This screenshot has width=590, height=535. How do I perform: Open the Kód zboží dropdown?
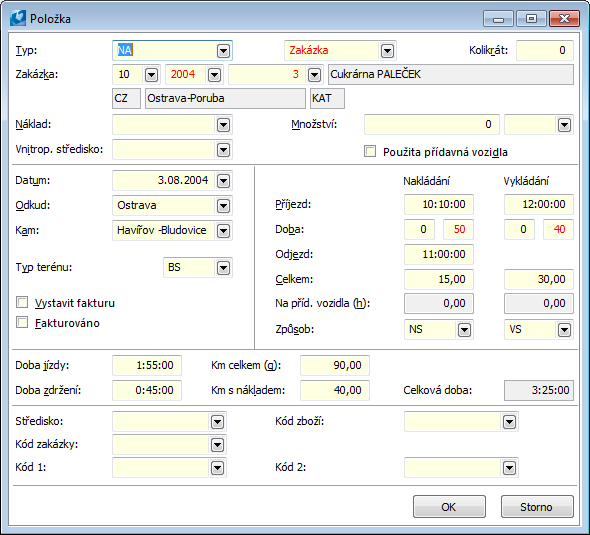click(509, 422)
